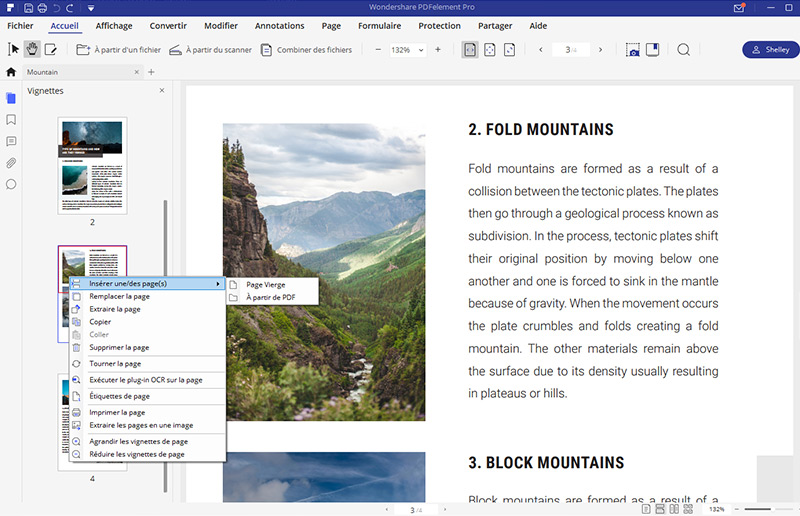Click Combiner des fichiers button
This screenshot has height=516, width=800.
[x=308, y=49]
